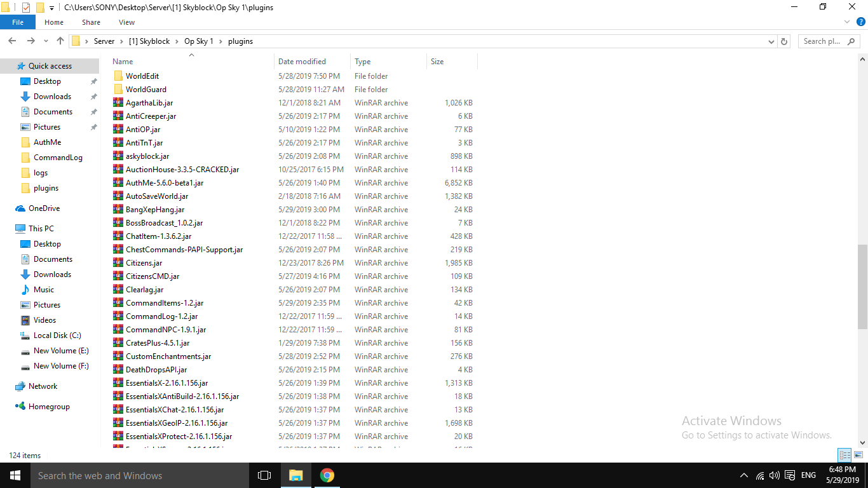Switch to the Home ribbon tab
The width and height of the screenshot is (868, 488).
54,22
